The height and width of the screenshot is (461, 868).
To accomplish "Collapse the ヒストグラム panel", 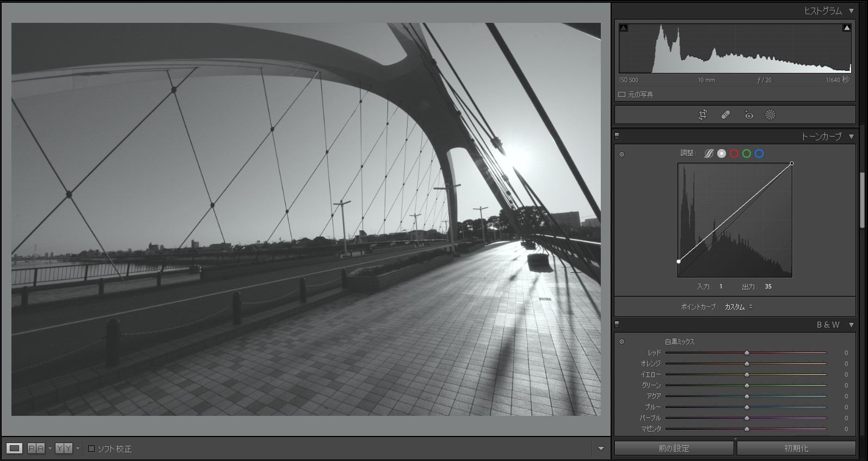I will click(x=852, y=11).
